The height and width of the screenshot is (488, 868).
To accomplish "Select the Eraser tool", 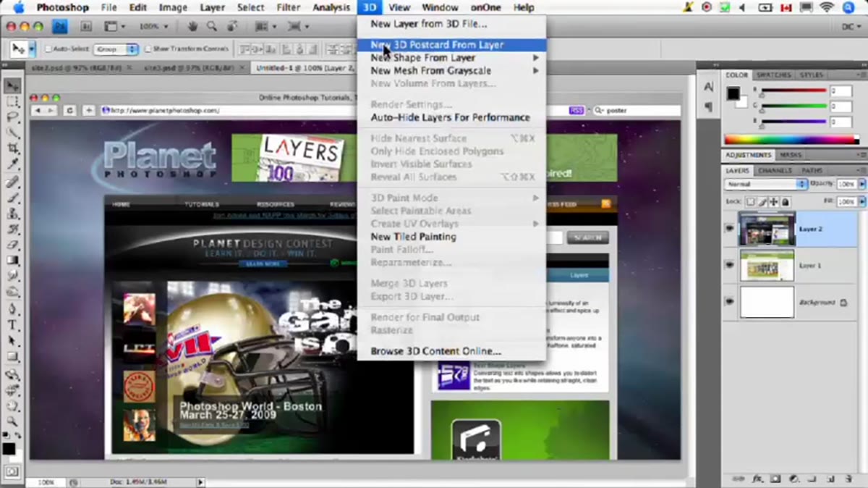I will coord(12,245).
